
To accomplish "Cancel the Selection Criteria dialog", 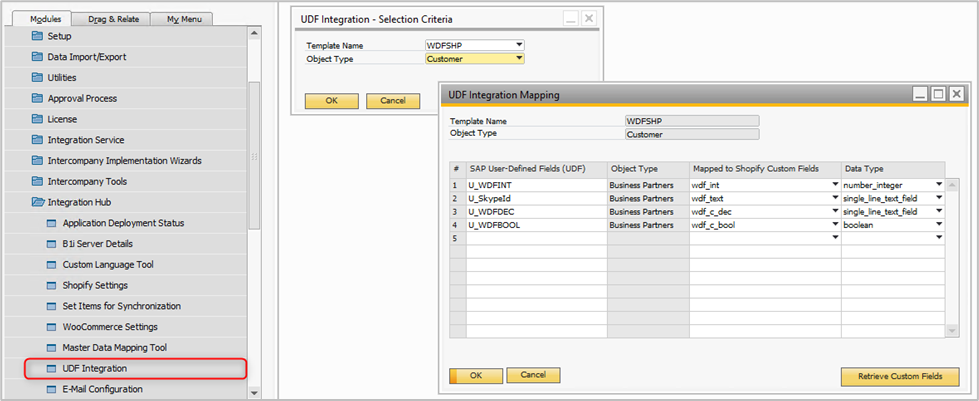I will click(393, 101).
